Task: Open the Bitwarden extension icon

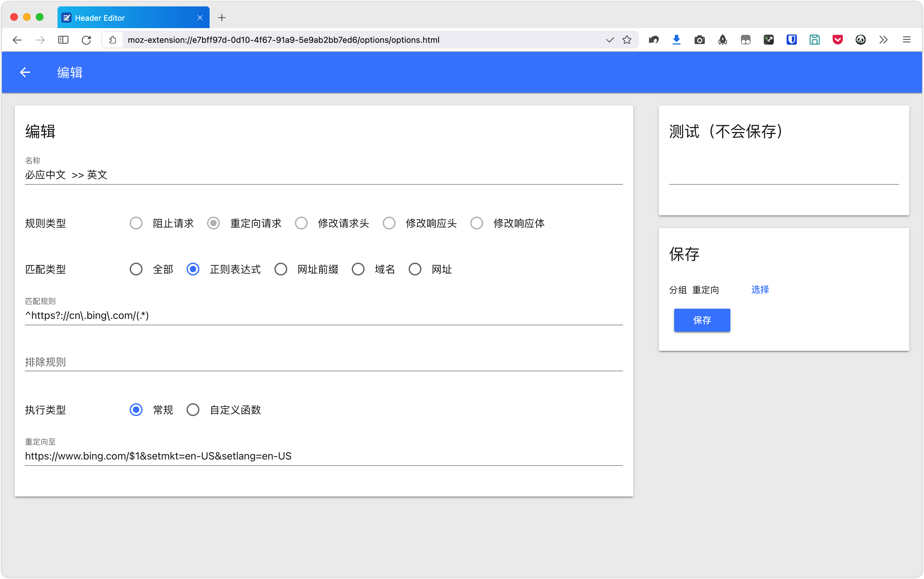Action: click(791, 40)
